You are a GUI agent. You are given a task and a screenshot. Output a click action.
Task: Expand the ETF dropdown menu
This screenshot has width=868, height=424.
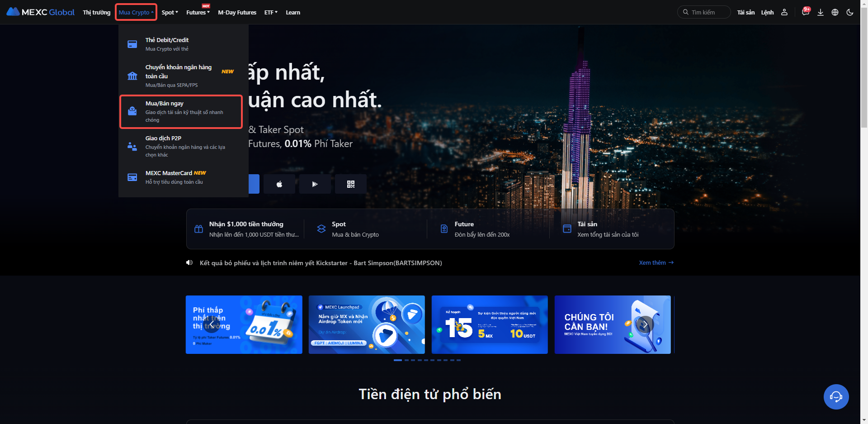[271, 12]
